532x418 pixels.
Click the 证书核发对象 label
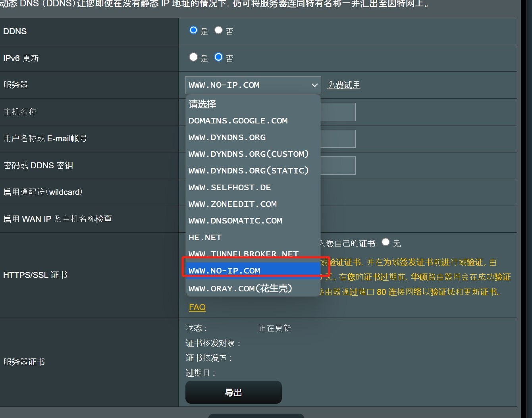213,343
